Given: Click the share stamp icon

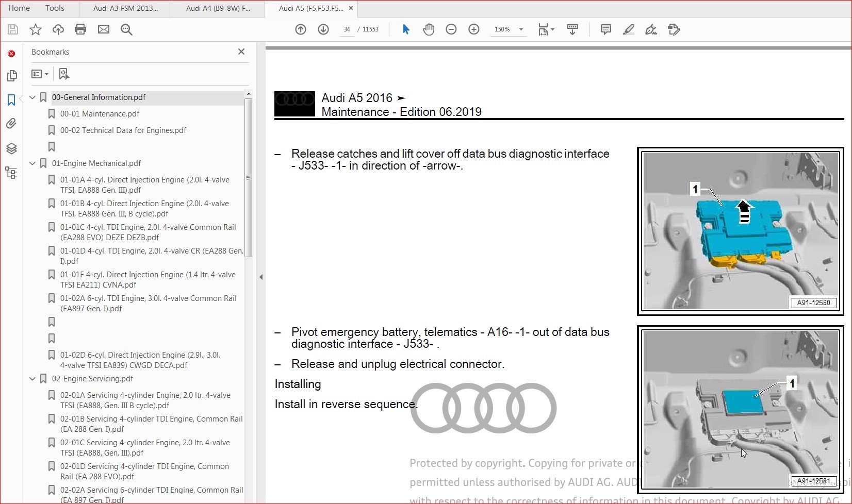Looking at the screenshot, I should 674,29.
